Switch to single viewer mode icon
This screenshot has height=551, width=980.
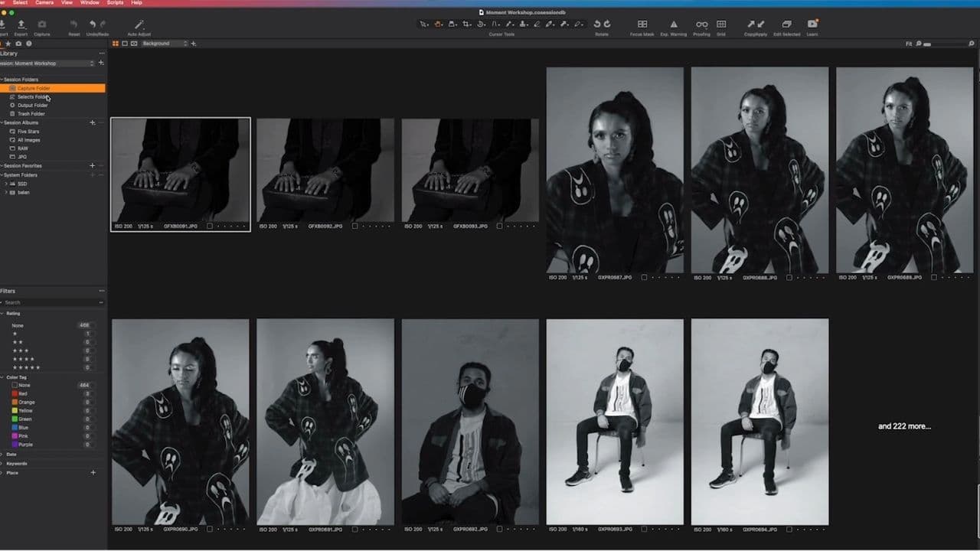pos(125,44)
